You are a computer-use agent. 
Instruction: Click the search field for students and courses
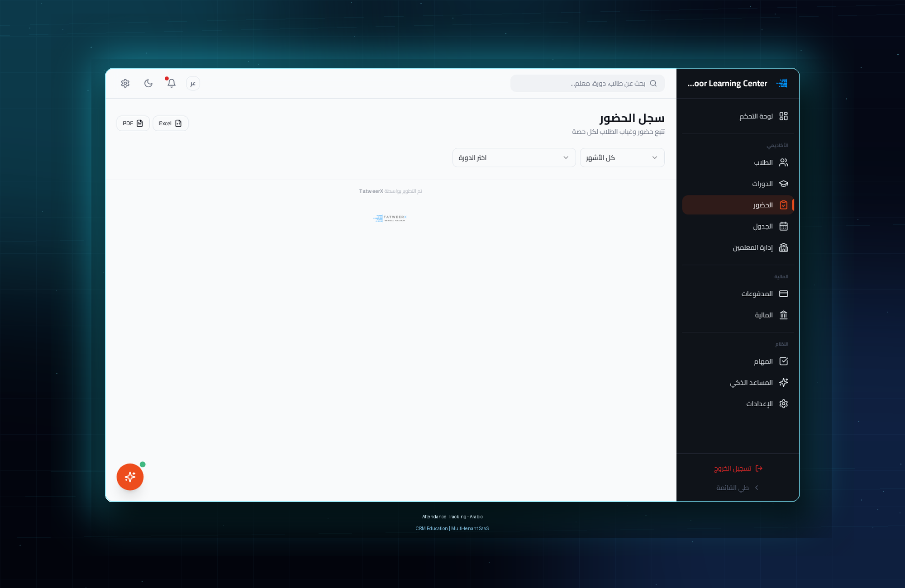point(587,83)
